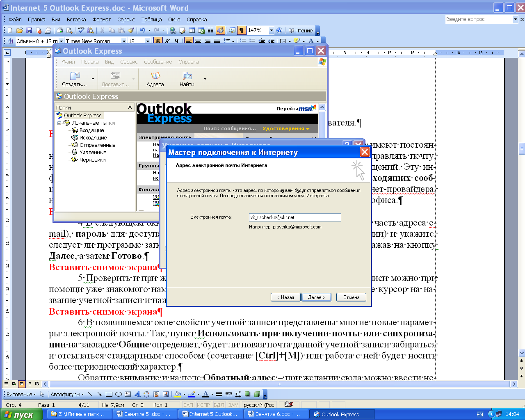The height and width of the screenshot is (420, 525).
Task: Pick the blue line color pen
Action: click(x=192, y=394)
